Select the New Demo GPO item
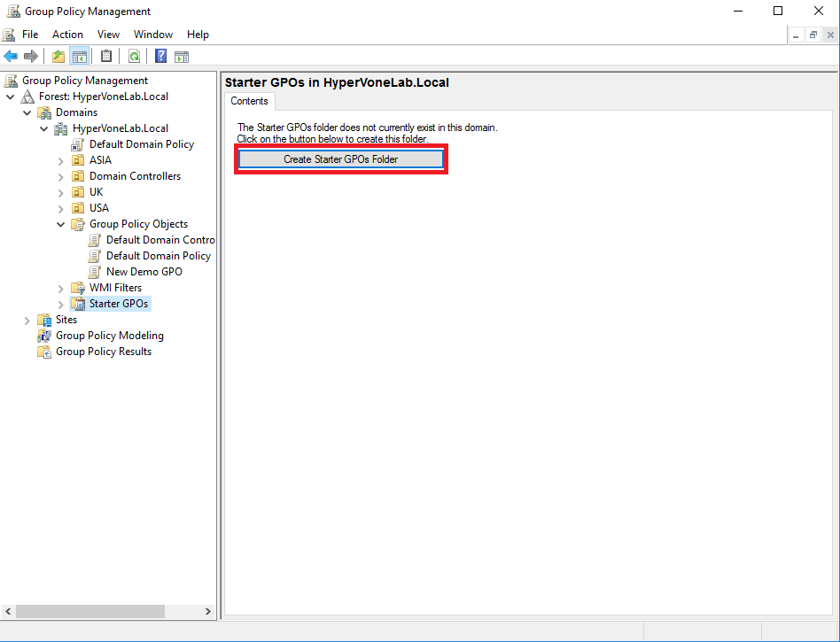This screenshot has height=642, width=840. tap(144, 271)
